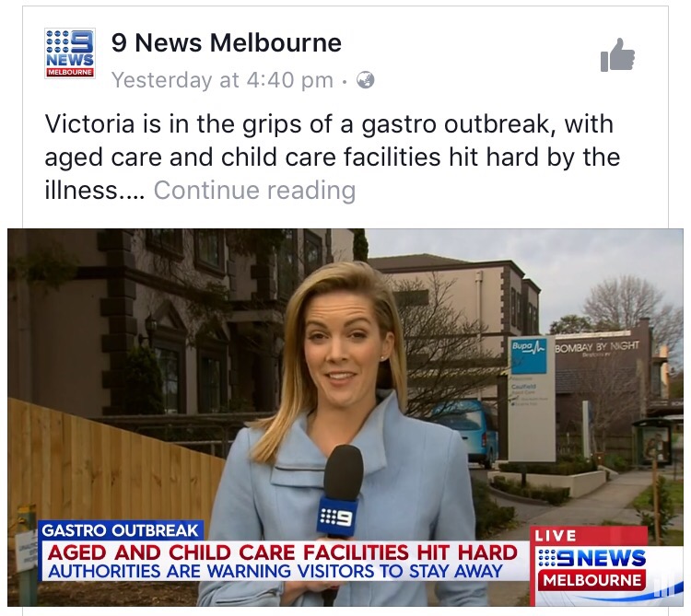691x616 pixels.
Task: Click the red MELBOURNE label under the 9NEWS watermark
Action: pos(591,580)
